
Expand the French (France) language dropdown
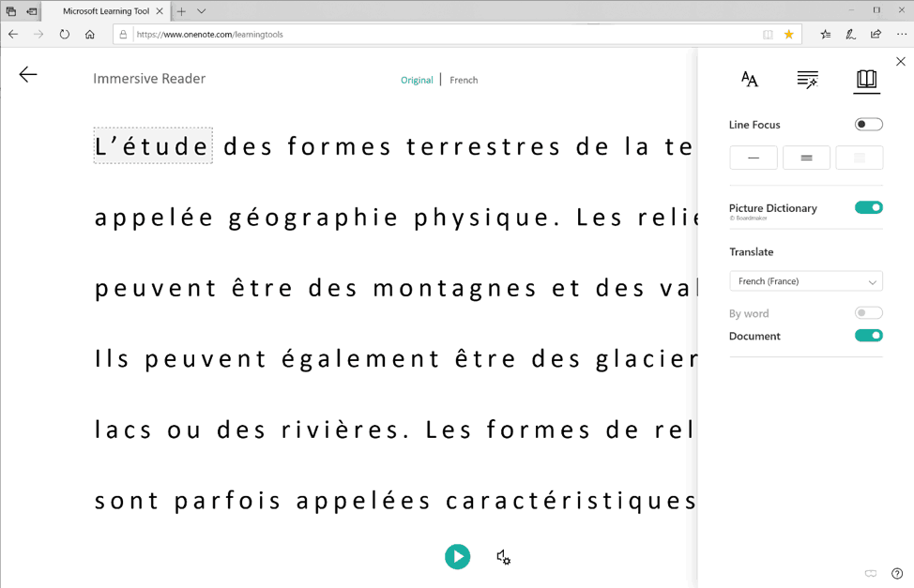[x=805, y=281]
